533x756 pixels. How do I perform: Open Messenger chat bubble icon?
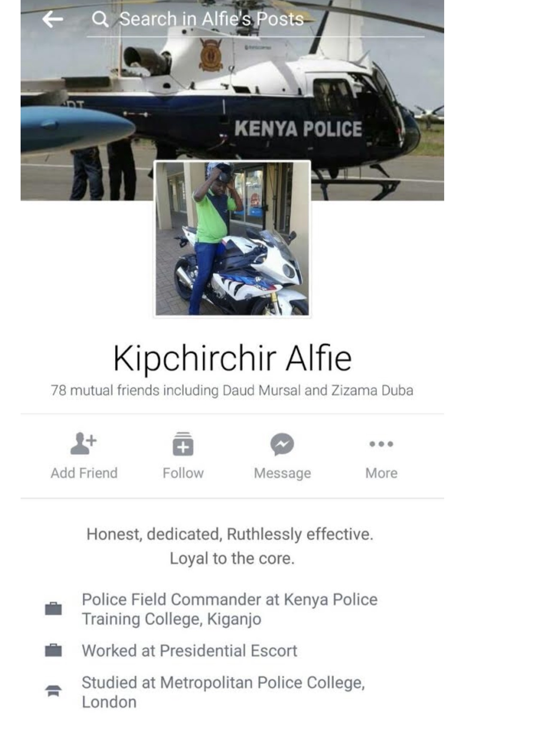pos(282,444)
